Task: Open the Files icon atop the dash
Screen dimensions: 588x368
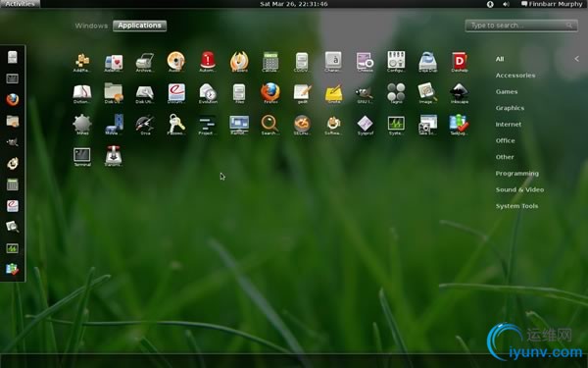Action: [x=13, y=57]
